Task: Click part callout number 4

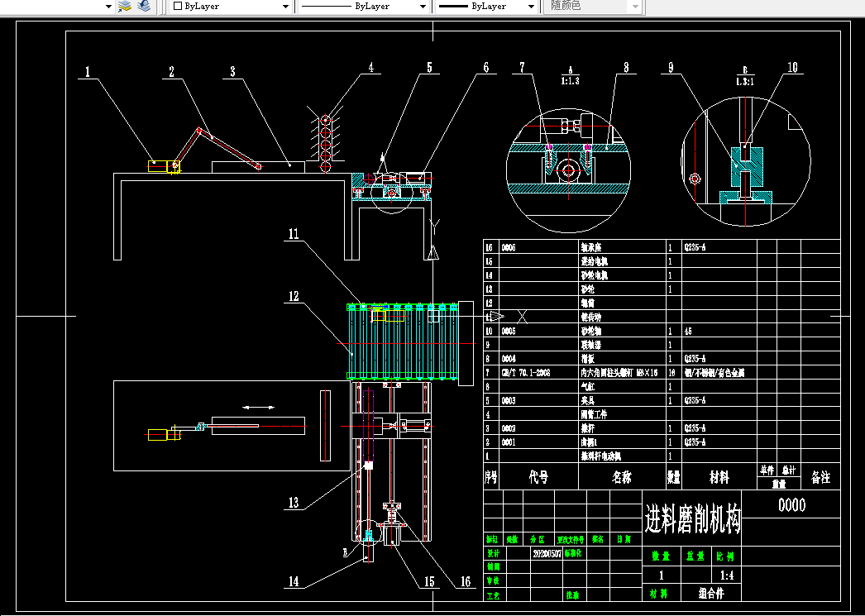Action: point(371,67)
